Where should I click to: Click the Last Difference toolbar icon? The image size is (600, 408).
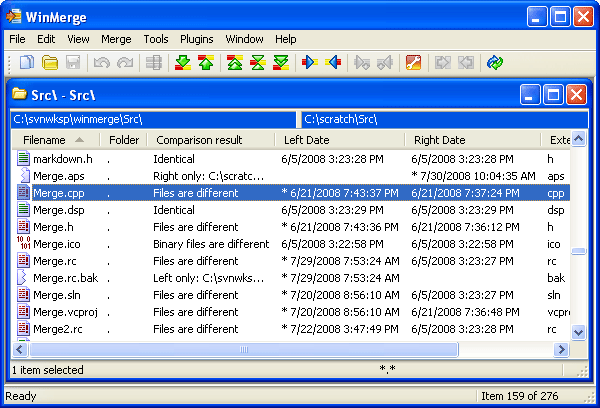coord(281,63)
